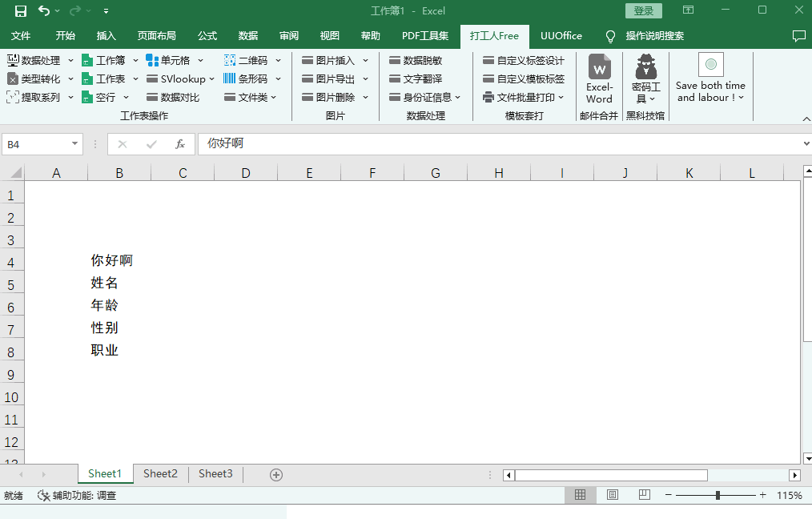Open the 密码工具 hacker icon
Screen dimensions: 812x519
pos(645,66)
